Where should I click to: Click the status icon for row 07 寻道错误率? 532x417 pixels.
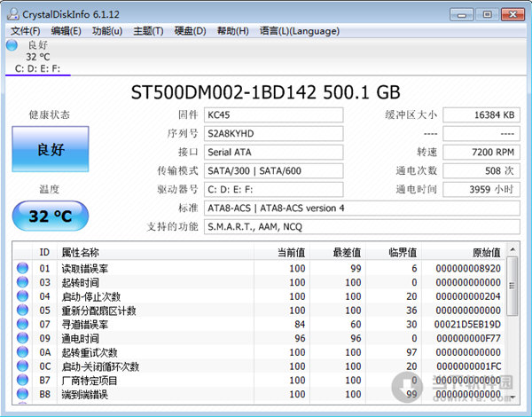click(22, 324)
